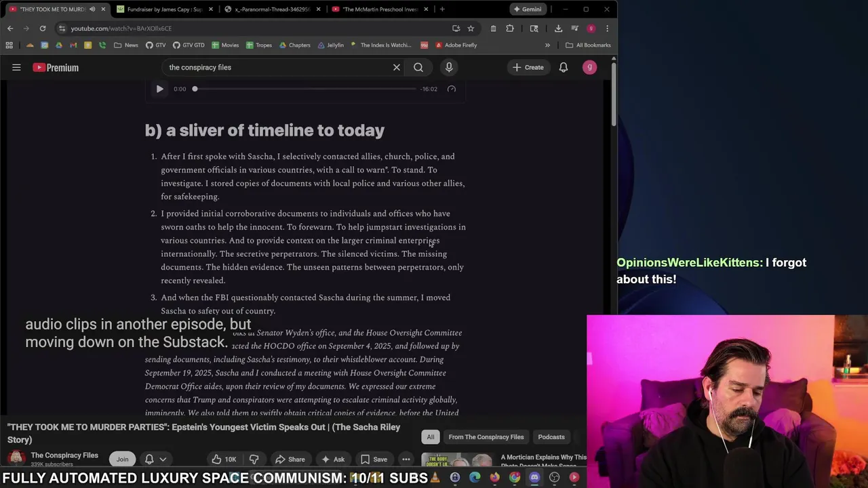Open more actions ellipsis under video

(406, 459)
